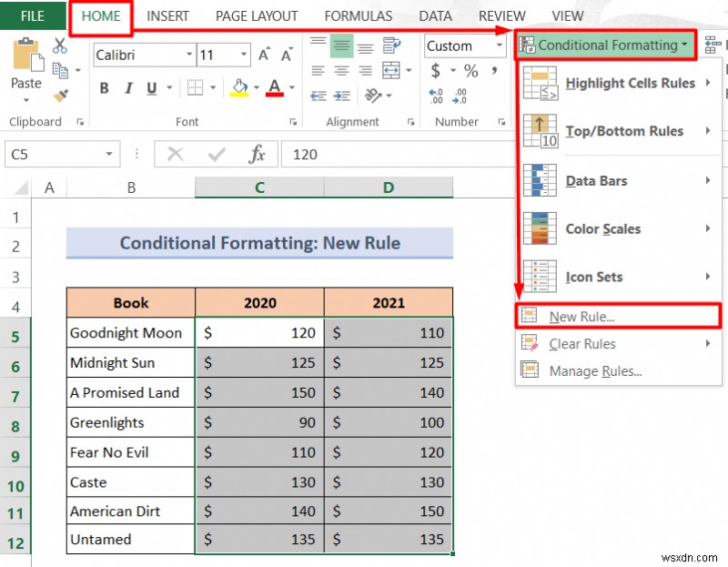Select Data Bars from Conditional Formatting menu

tap(596, 180)
